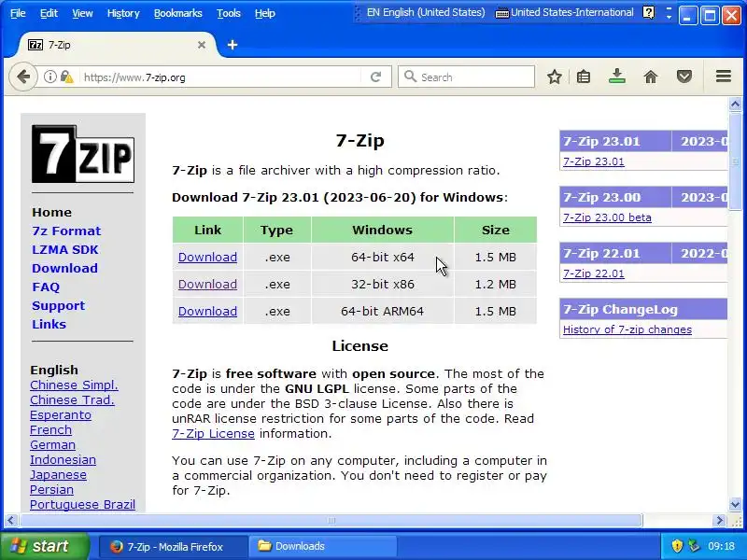The width and height of the screenshot is (747, 560).
Task: Go to Home in sidebar
Action: [x=51, y=213]
